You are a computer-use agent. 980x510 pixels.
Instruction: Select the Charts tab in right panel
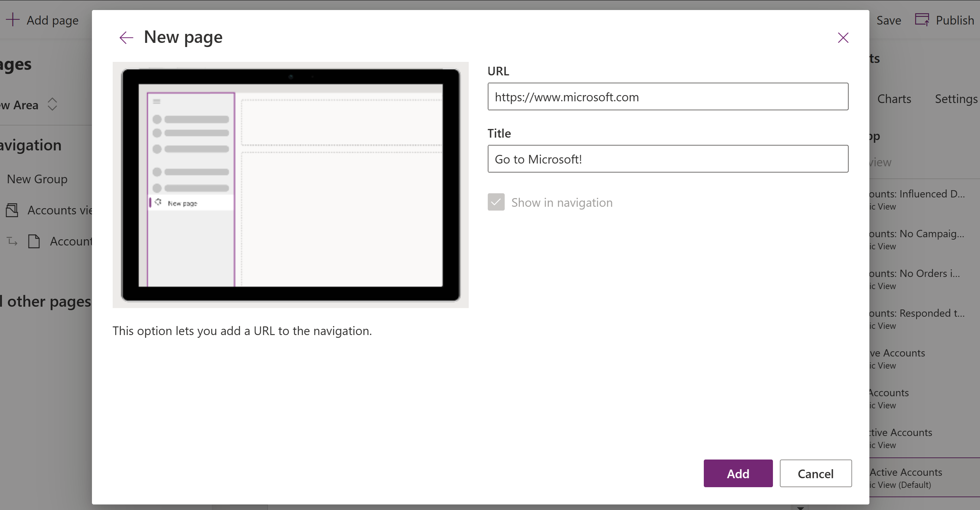click(x=896, y=99)
